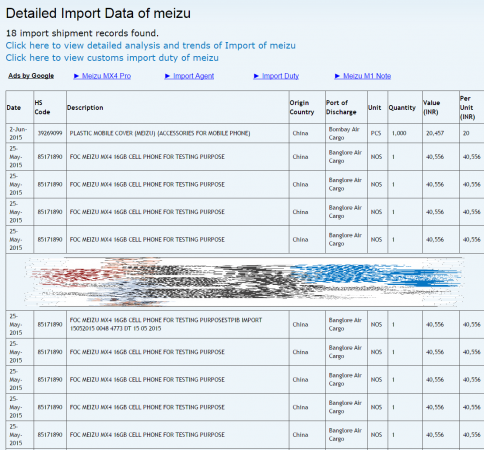Click the Ads by Google label
The width and height of the screenshot is (484, 450).
point(31,76)
